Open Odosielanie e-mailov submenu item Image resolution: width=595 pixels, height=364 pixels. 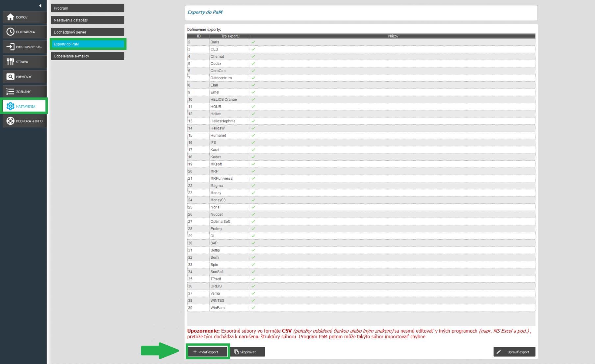[88, 56]
